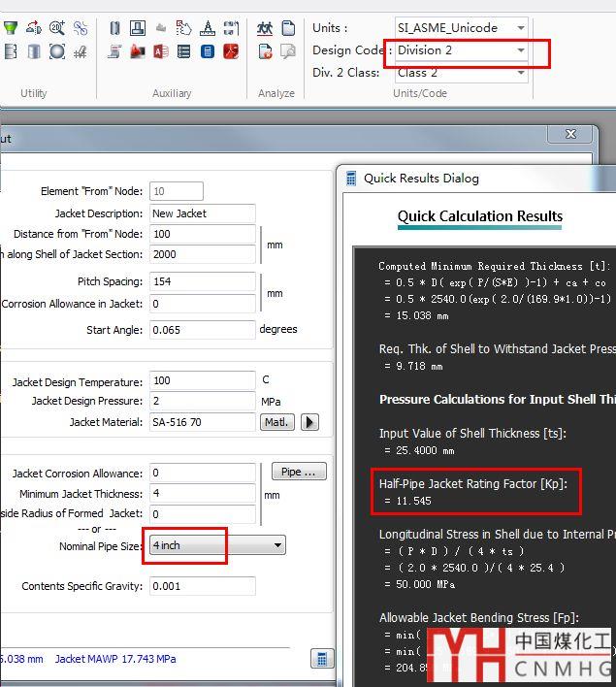Click the Half-Pipe Jacket Rating Factor line

(x=473, y=483)
